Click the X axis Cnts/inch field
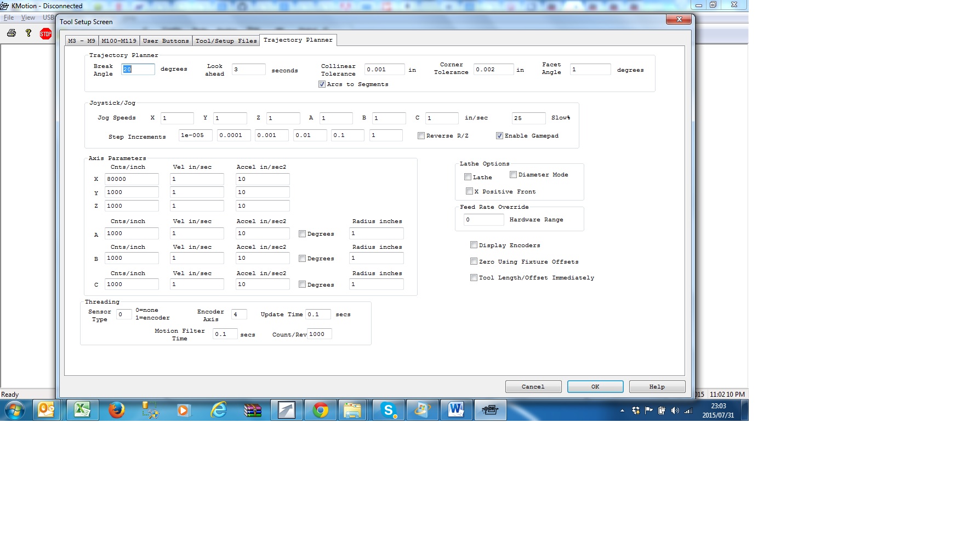 pyautogui.click(x=132, y=179)
